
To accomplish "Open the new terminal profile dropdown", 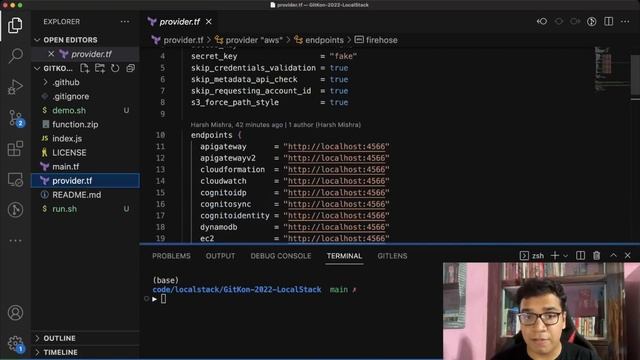I will (566, 256).
